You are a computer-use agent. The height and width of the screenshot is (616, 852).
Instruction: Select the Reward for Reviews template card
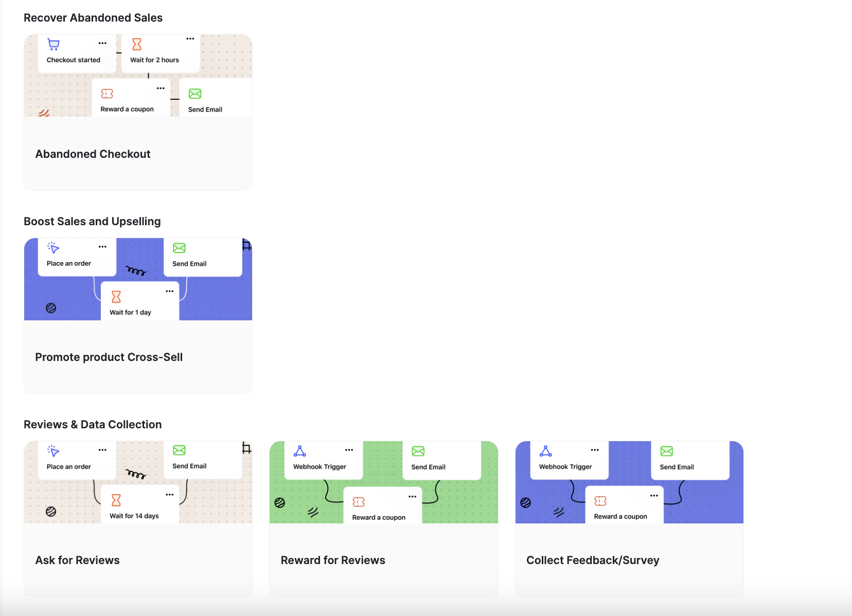(384, 560)
